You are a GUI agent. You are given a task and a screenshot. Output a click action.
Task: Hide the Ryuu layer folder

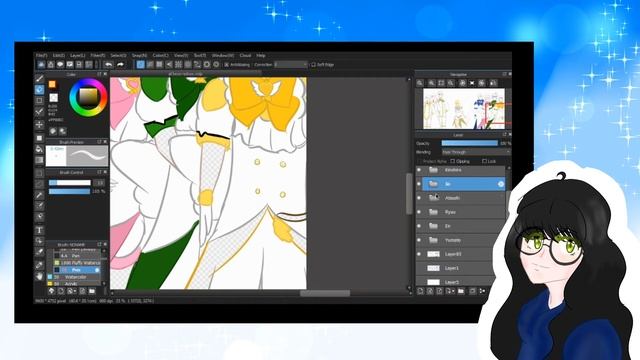419,212
